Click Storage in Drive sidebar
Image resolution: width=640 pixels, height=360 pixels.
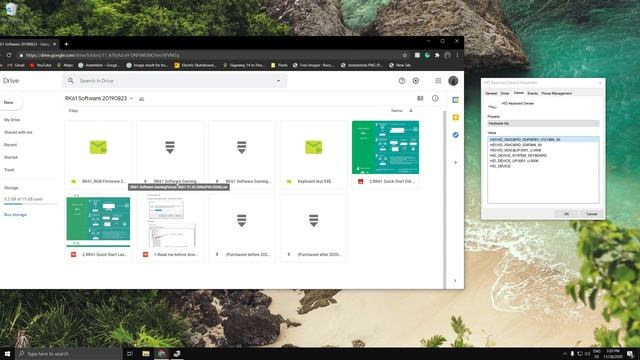(11, 188)
